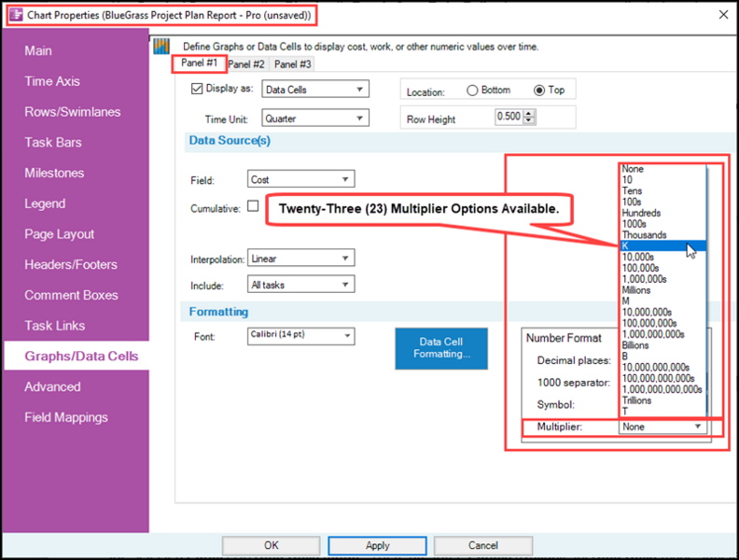This screenshot has width=739, height=560.
Task: Choose Tens multiplier option
Action: click(x=662, y=191)
